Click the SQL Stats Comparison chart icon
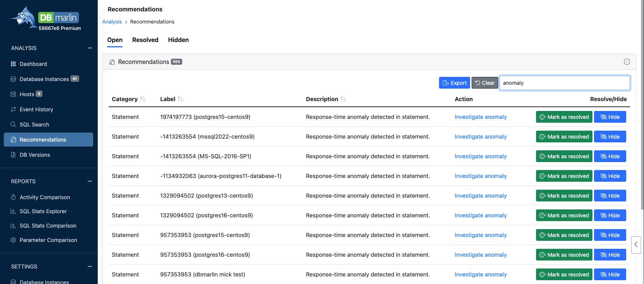The width and height of the screenshot is (644, 284). [x=13, y=226]
